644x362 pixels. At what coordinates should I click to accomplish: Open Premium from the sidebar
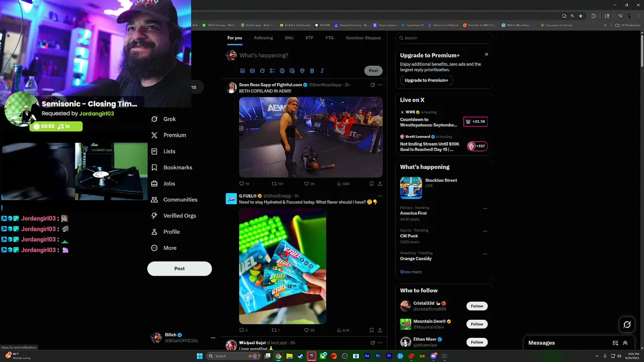coord(169,135)
